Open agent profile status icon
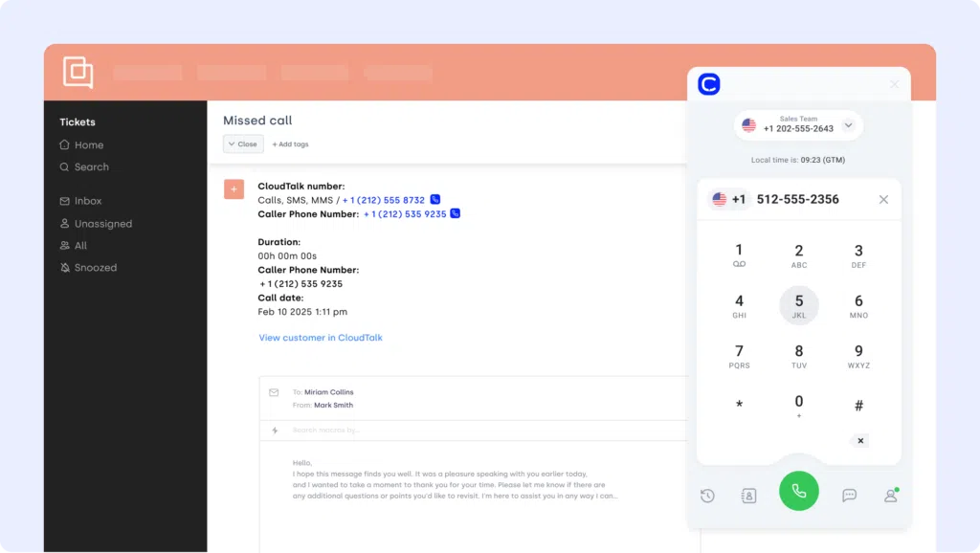 pyautogui.click(x=891, y=496)
